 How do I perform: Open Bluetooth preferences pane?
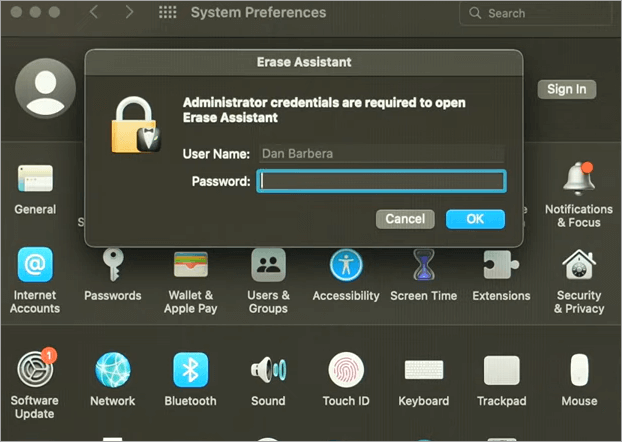190,370
